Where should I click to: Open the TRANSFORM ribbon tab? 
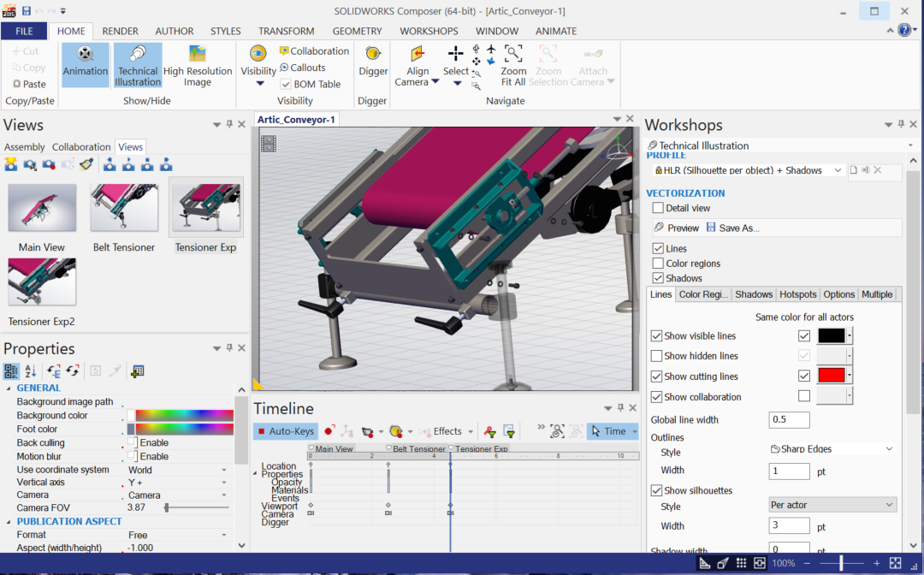[287, 31]
